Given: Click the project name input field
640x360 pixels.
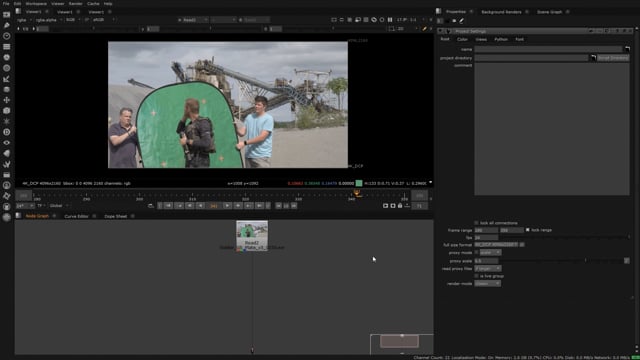Looking at the screenshot, I should coord(549,49).
